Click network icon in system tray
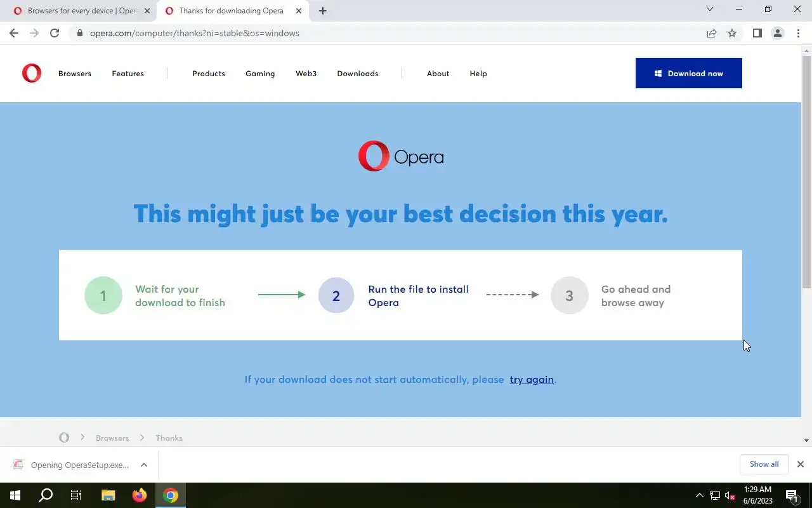This screenshot has height=508, width=812. 715,495
